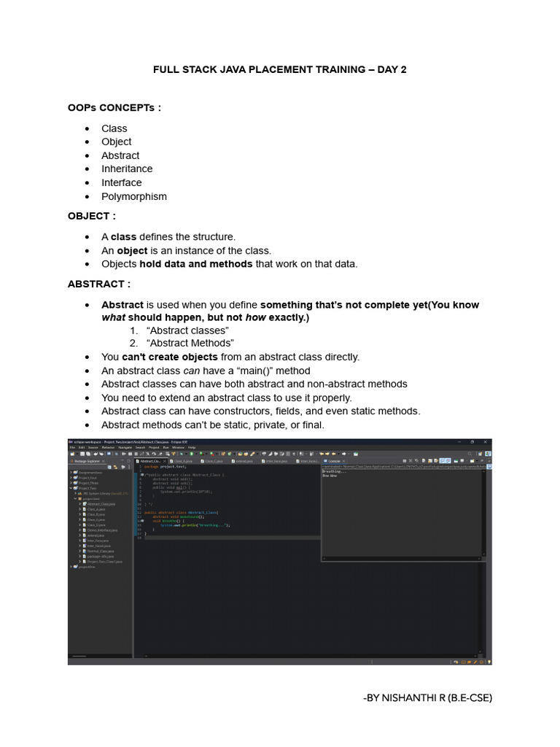
Task: Click the "-BY NISHANTHI R (B.E-CSE)" footer
Action: coord(427,698)
